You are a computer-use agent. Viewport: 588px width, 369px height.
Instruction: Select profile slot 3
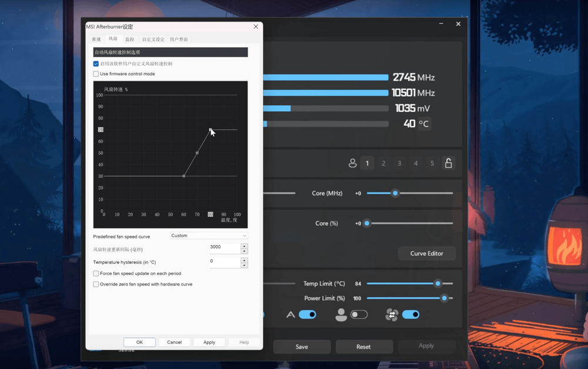click(399, 163)
